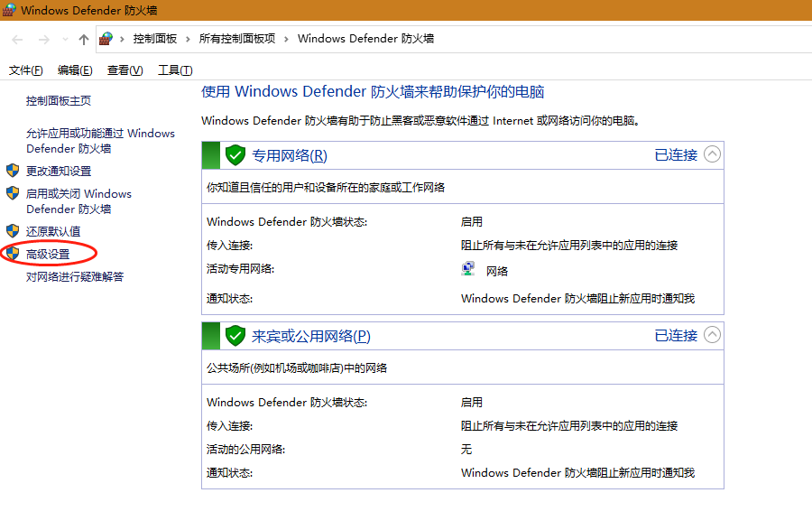Click green shield icon for 专用网络
812x530 pixels.
235,155
